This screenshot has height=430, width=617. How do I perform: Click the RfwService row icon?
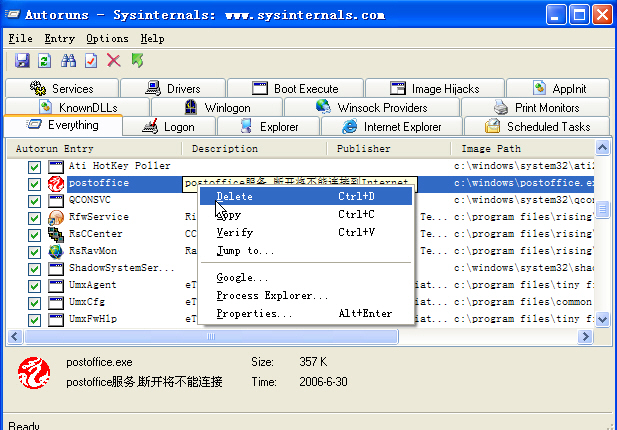[x=56, y=218]
